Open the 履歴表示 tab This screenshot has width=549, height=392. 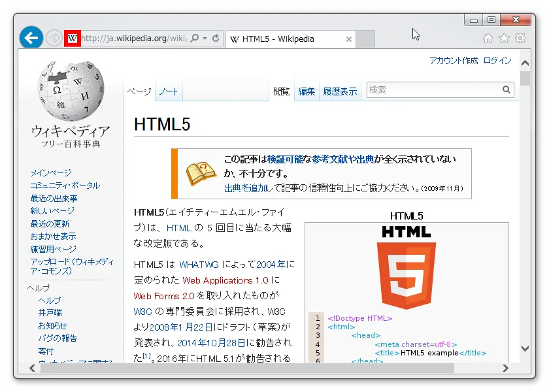pos(340,91)
